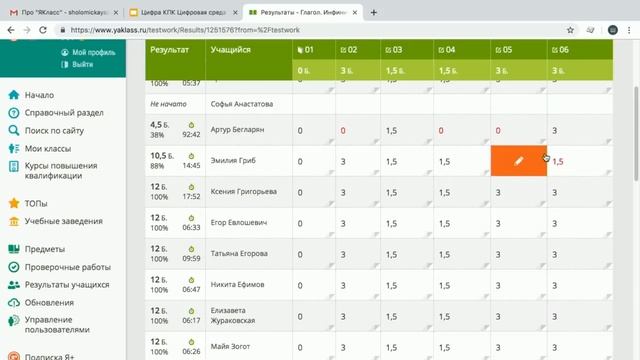The image size is (640, 360).
Task: Click Ксения Григорьева's score in column 05
Action: 498,193
